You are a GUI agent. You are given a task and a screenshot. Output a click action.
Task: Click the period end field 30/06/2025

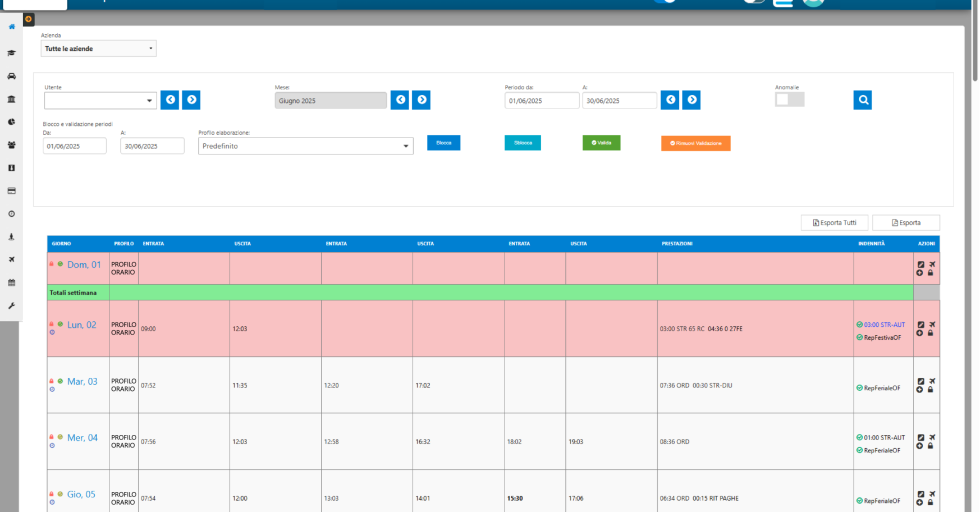pyautogui.click(x=619, y=101)
